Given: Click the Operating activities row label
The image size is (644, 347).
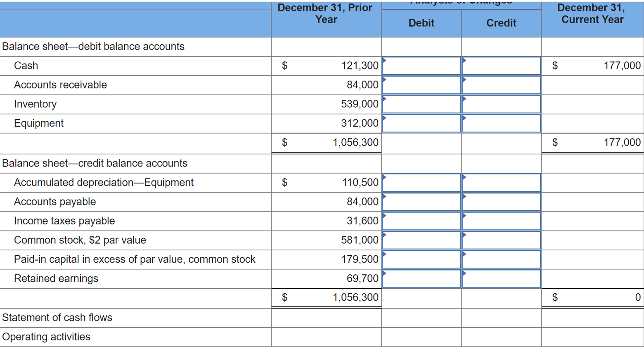Looking at the screenshot, I should click(x=46, y=337).
